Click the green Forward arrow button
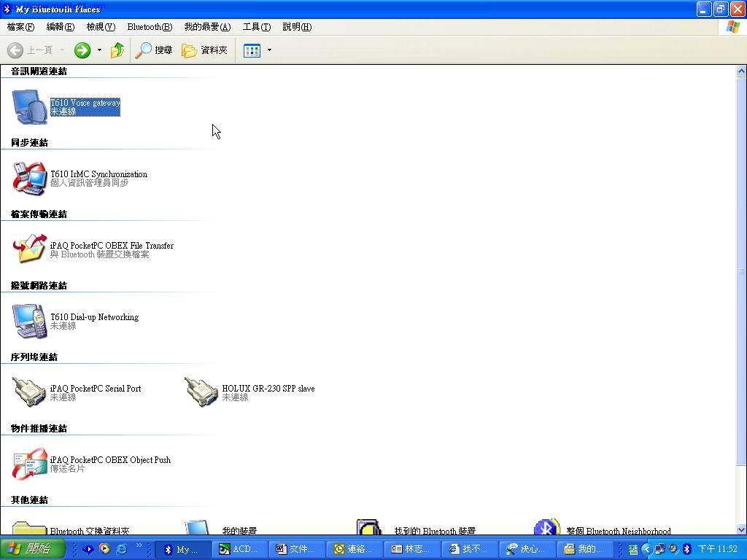Viewport: 747px width, 560px height. (x=82, y=50)
